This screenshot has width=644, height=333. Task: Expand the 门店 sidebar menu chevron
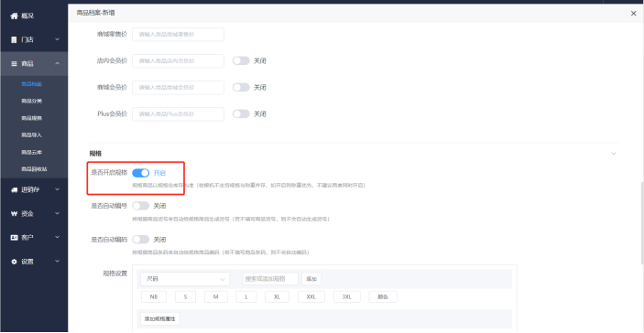[x=57, y=39]
